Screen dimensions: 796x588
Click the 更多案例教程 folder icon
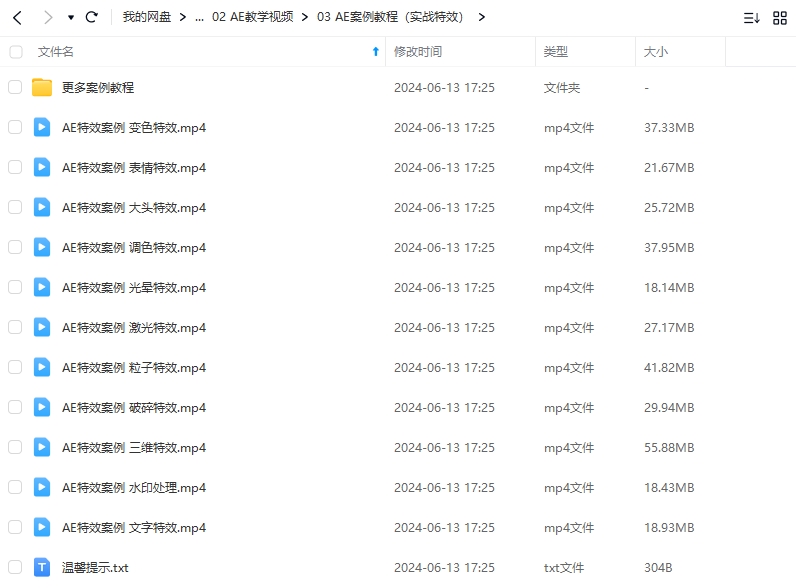pyautogui.click(x=42, y=87)
